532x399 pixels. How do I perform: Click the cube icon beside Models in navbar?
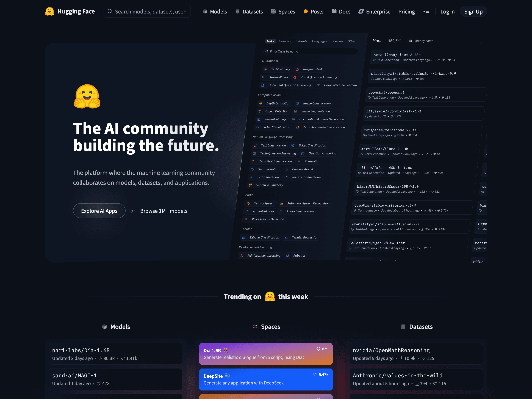point(205,11)
